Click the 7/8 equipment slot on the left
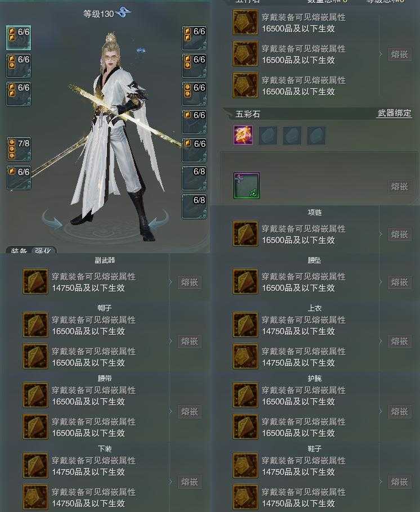The image size is (420, 512). [19, 149]
